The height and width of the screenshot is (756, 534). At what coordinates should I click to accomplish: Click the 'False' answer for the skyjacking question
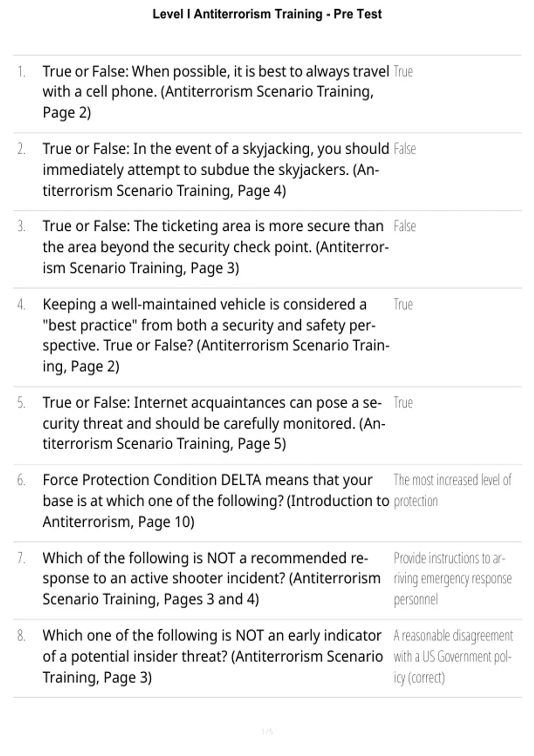[405, 149]
